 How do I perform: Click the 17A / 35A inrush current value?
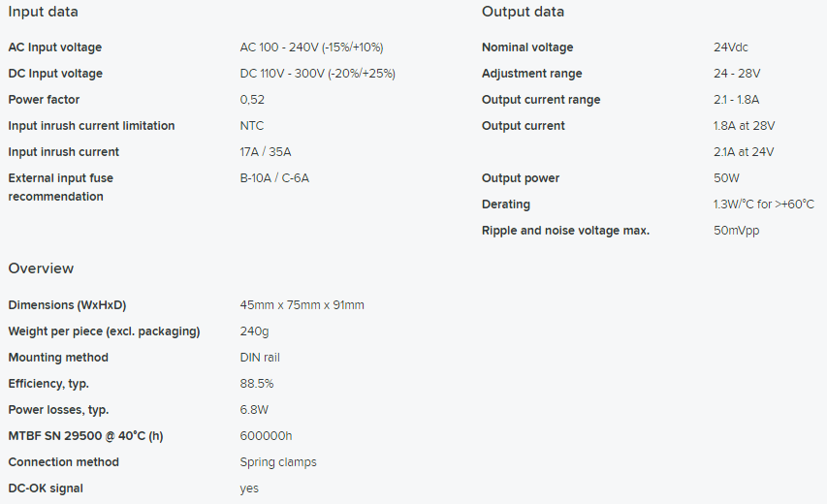(266, 152)
